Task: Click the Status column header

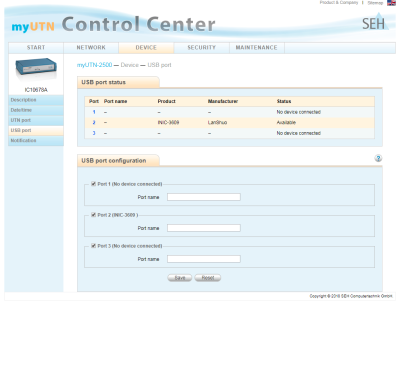Action: click(284, 101)
